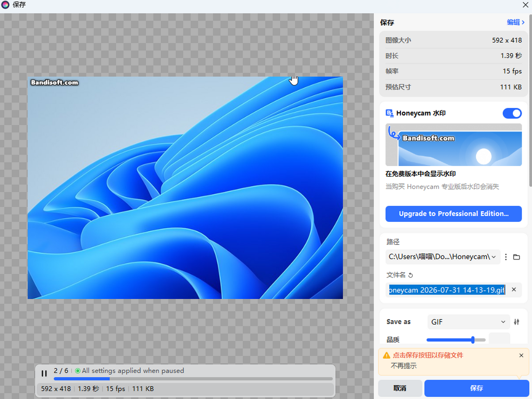532x399 pixels.
Task: Click the right panel scrollbar
Action: (x=530, y=100)
